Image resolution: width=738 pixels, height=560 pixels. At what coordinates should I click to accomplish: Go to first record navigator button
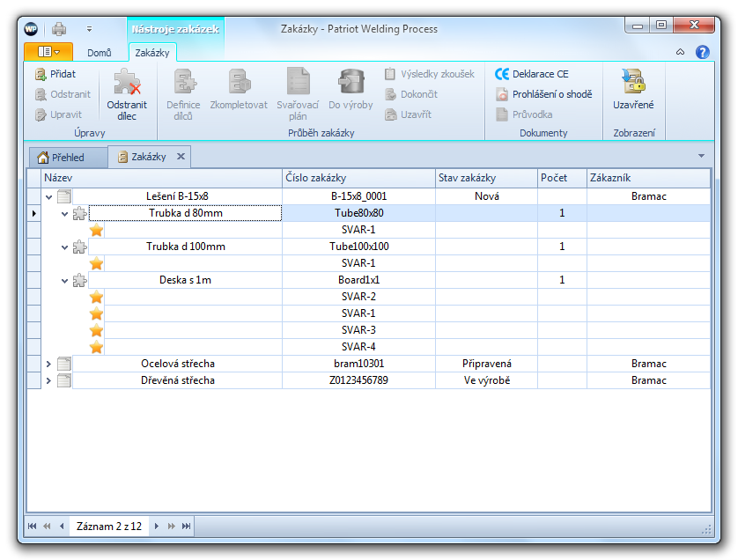tap(32, 527)
